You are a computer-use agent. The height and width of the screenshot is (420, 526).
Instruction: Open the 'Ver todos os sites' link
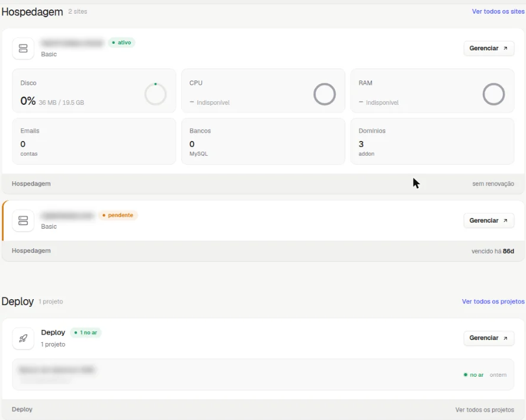pos(498,11)
